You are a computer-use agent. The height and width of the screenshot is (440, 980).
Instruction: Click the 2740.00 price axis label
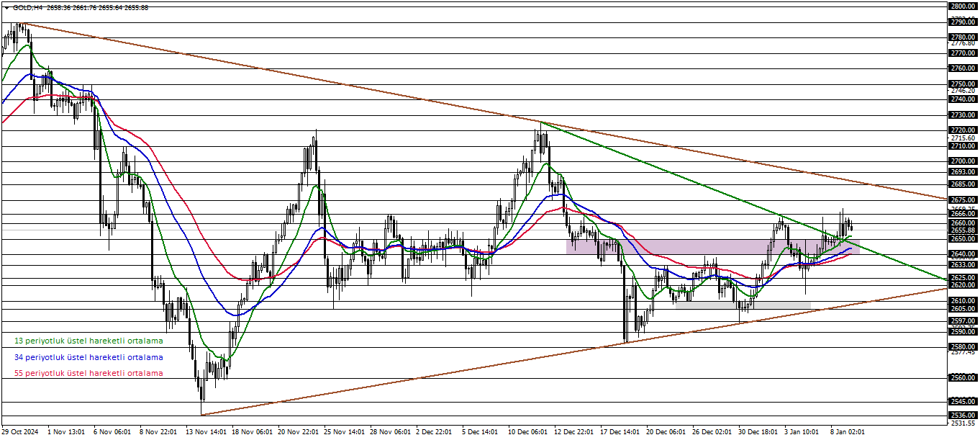pos(963,99)
